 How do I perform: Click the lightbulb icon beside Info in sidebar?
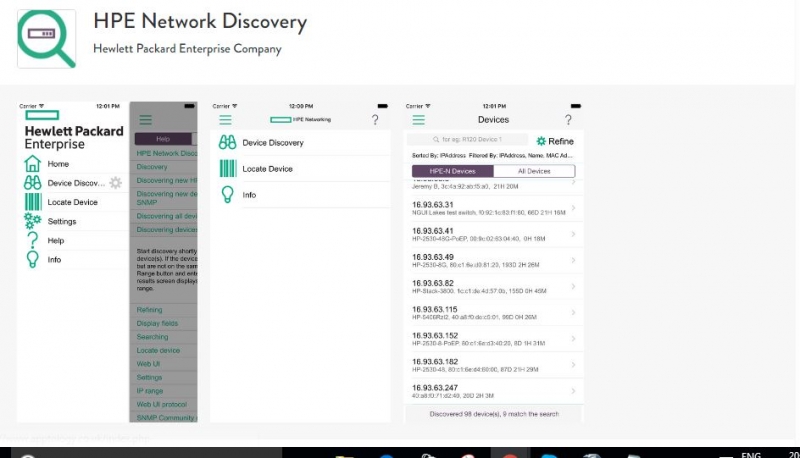click(32, 259)
